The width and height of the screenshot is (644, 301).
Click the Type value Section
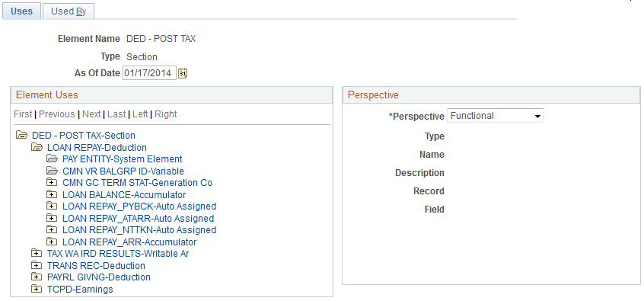coord(142,56)
